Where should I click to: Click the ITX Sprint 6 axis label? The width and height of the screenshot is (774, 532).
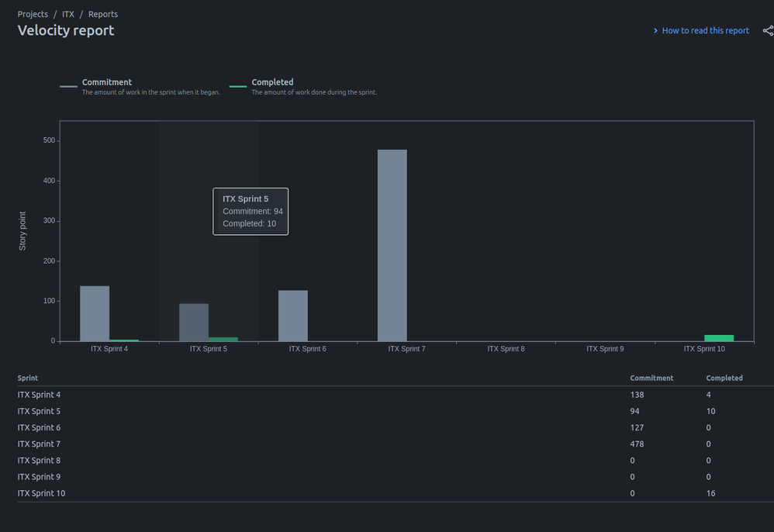pos(308,349)
